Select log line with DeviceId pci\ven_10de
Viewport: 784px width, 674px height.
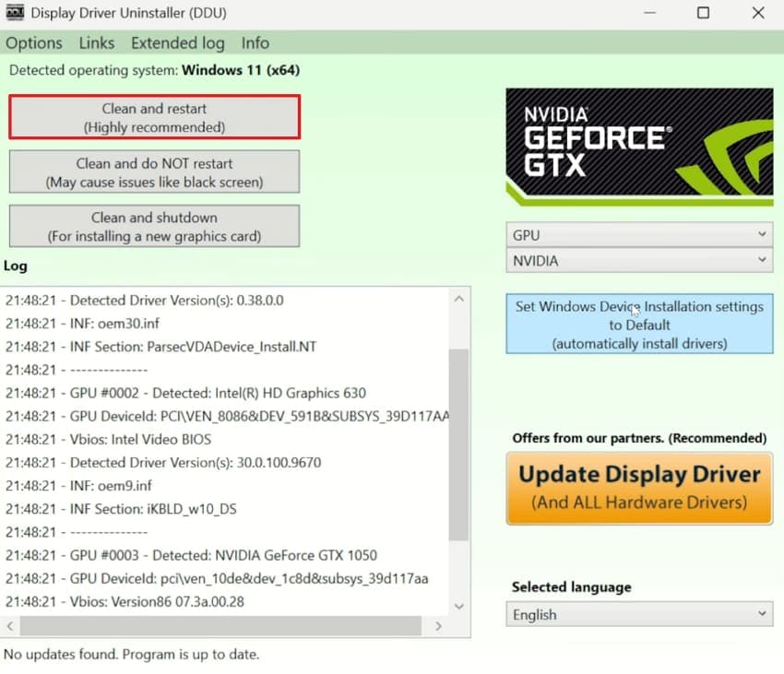(x=217, y=578)
